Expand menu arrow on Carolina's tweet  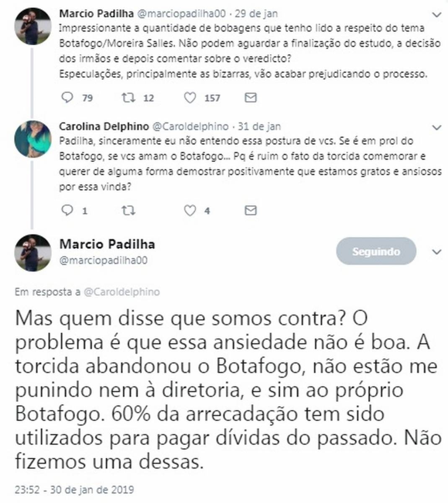tap(437, 127)
